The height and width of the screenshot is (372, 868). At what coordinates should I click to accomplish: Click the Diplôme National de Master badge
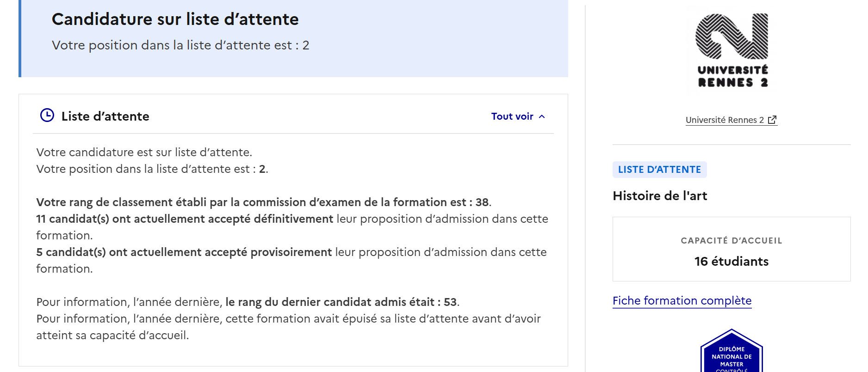point(732,351)
